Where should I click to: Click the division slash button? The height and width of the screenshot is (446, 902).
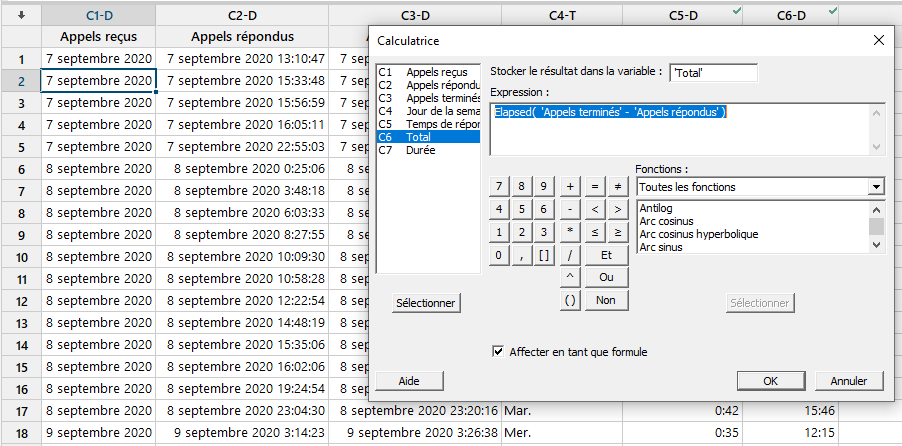(570, 256)
